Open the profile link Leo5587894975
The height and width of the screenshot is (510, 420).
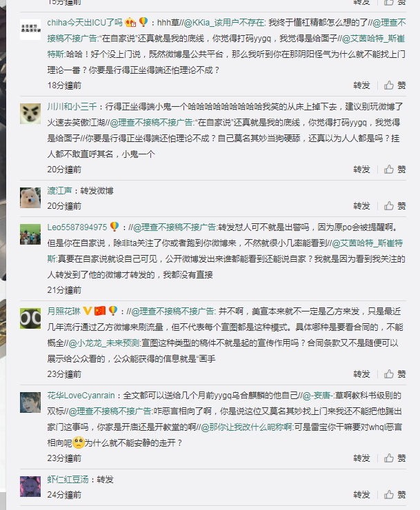tap(77, 227)
